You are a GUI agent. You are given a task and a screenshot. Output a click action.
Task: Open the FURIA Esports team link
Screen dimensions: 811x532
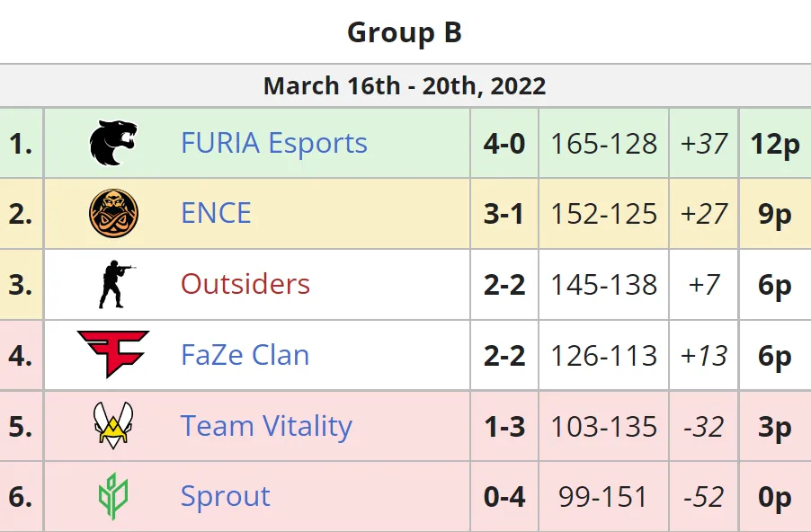(274, 143)
